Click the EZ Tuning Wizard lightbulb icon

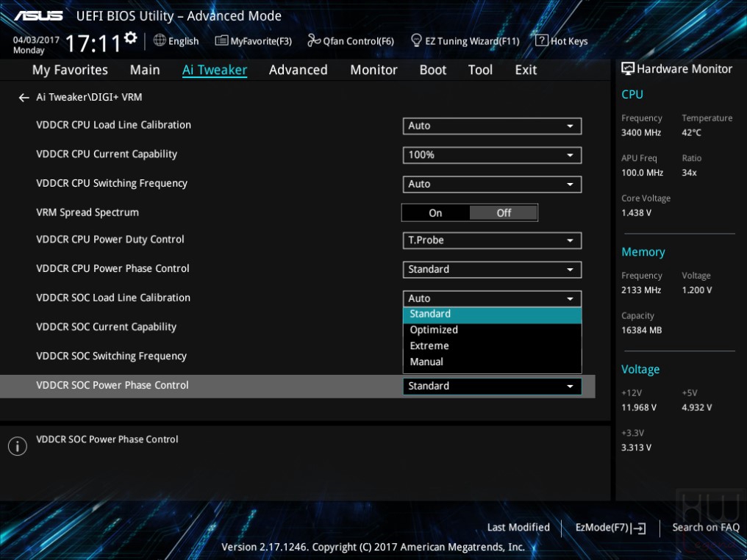(416, 40)
